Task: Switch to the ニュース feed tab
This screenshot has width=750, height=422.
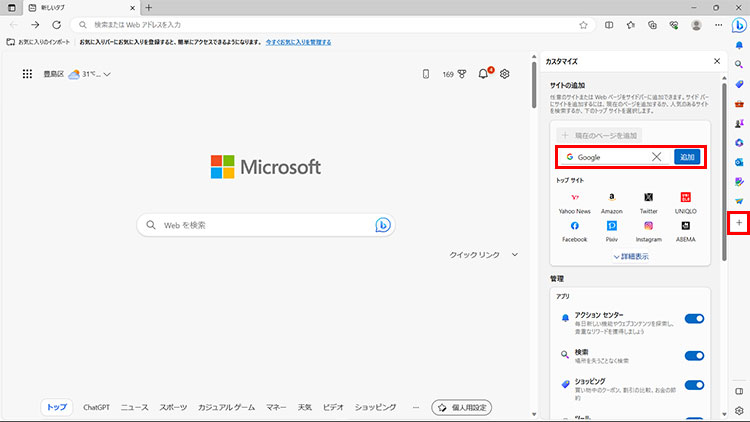Action: tap(134, 407)
